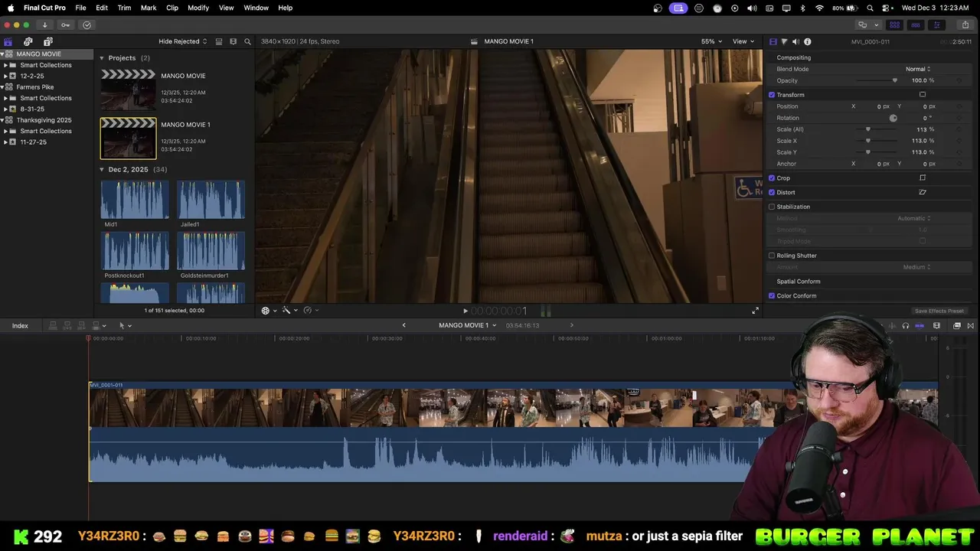Open the Titles and Generators sidebar

(x=47, y=41)
